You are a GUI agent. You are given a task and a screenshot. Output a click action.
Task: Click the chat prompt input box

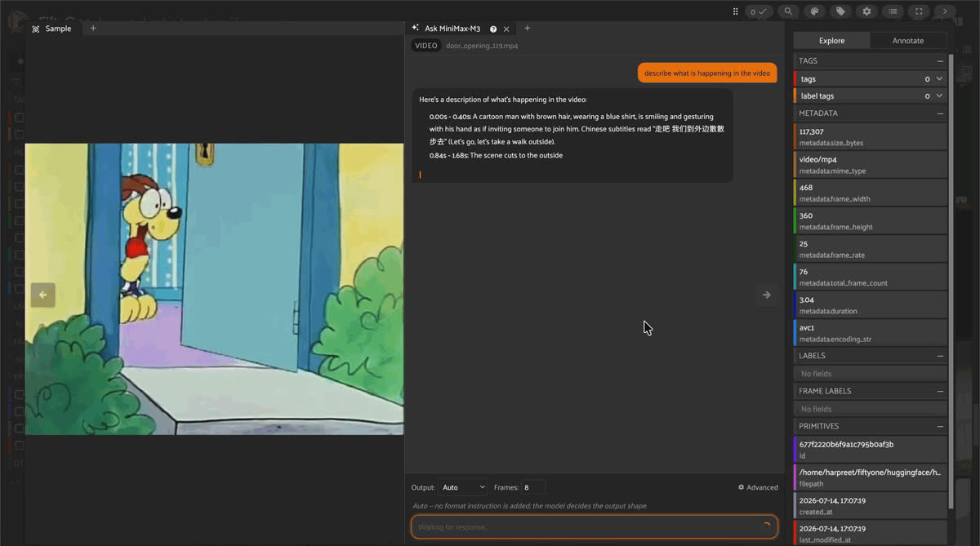click(595, 527)
